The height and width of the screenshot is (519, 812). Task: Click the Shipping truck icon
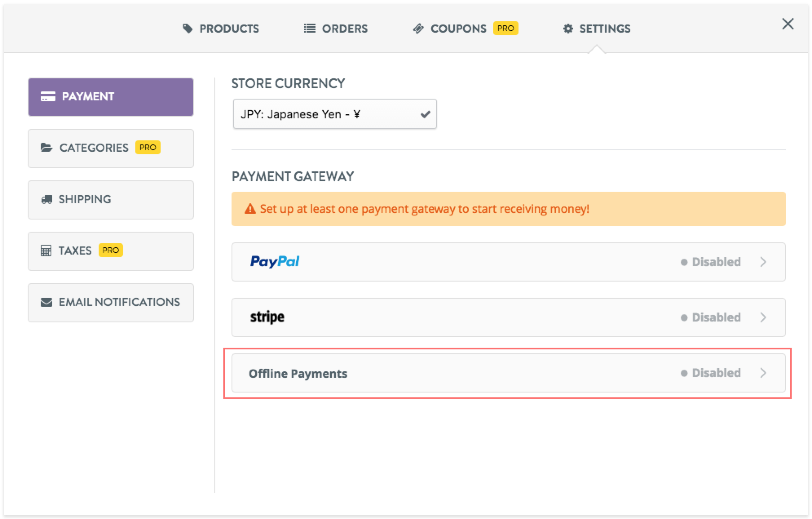pyautogui.click(x=47, y=199)
